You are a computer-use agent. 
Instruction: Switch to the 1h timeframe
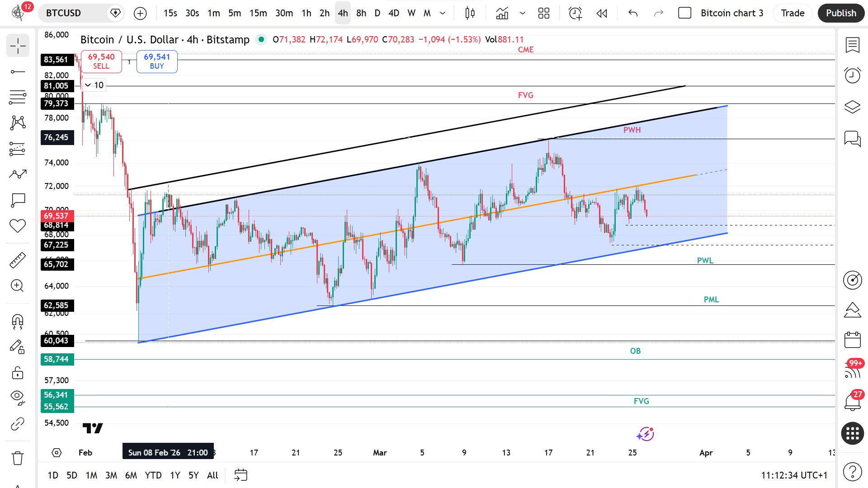307,13
